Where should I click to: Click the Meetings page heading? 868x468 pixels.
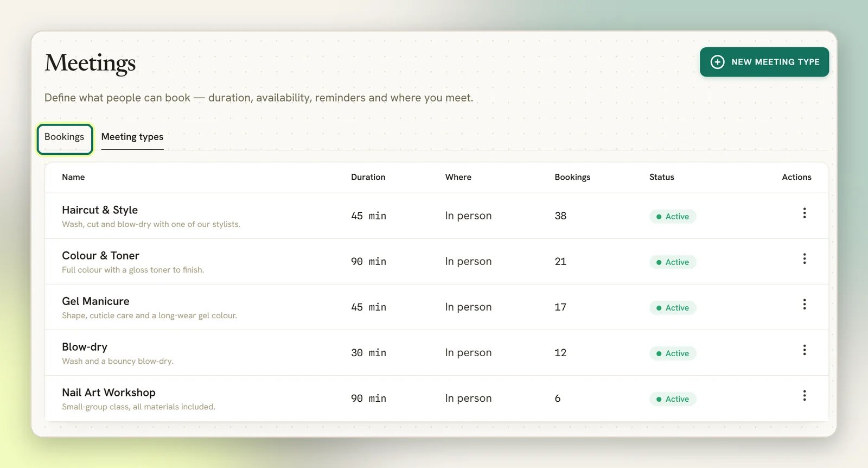pyautogui.click(x=90, y=63)
